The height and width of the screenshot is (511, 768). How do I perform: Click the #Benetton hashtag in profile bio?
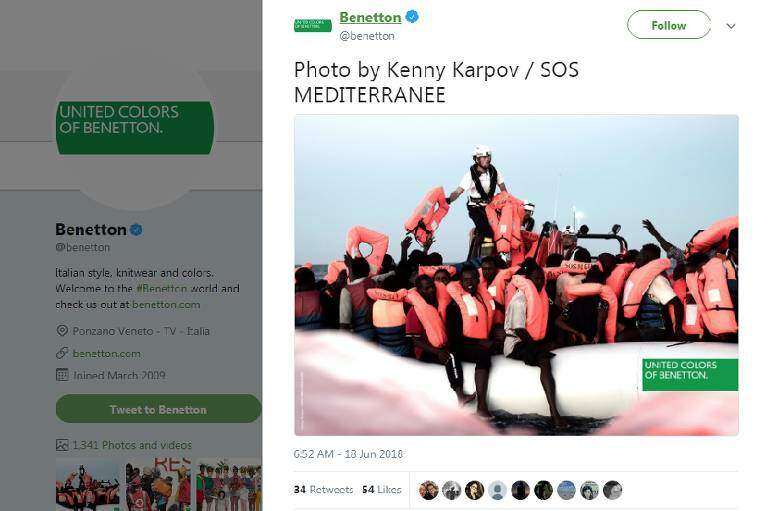162,289
